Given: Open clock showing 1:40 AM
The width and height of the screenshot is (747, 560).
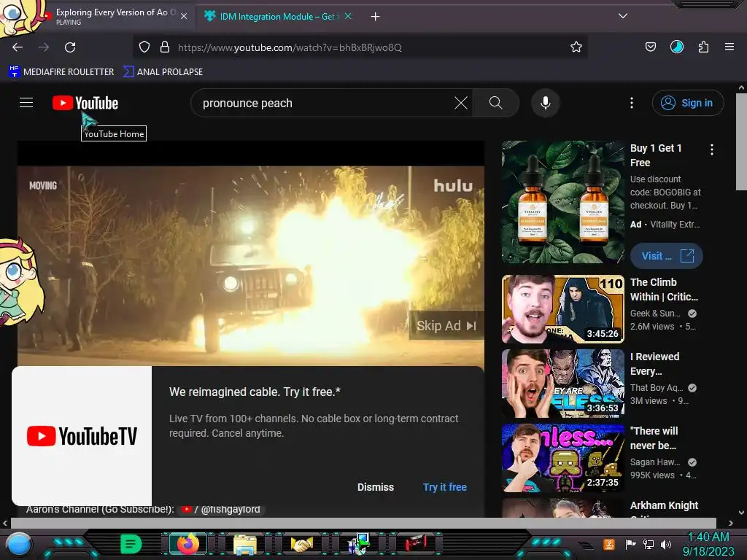Looking at the screenshot, I should coord(708,544).
